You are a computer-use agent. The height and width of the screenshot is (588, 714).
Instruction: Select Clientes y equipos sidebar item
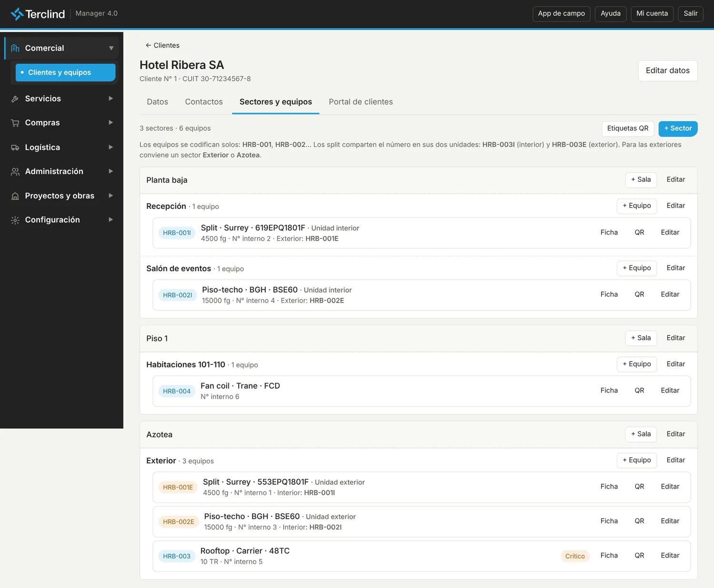65,72
